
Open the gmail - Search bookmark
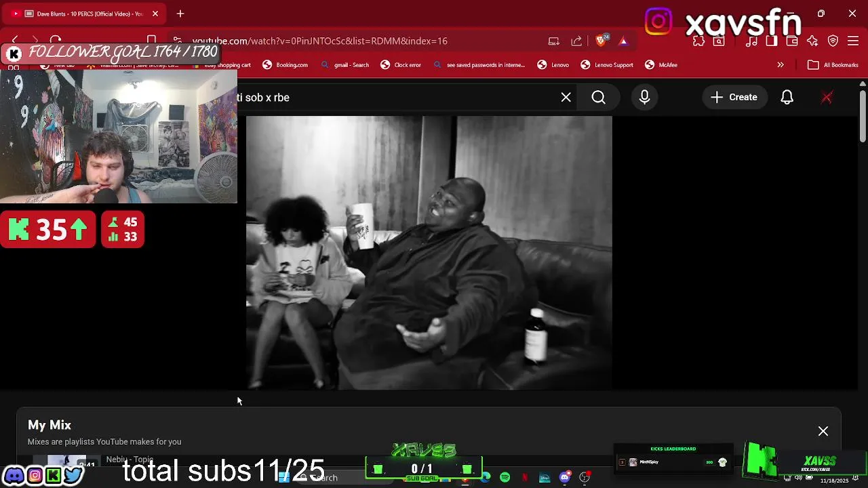coord(345,65)
